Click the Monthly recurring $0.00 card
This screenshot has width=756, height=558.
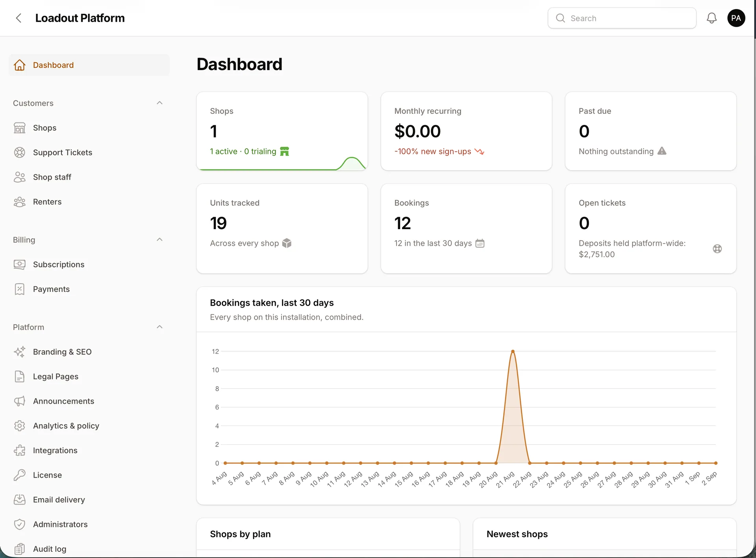click(x=466, y=131)
